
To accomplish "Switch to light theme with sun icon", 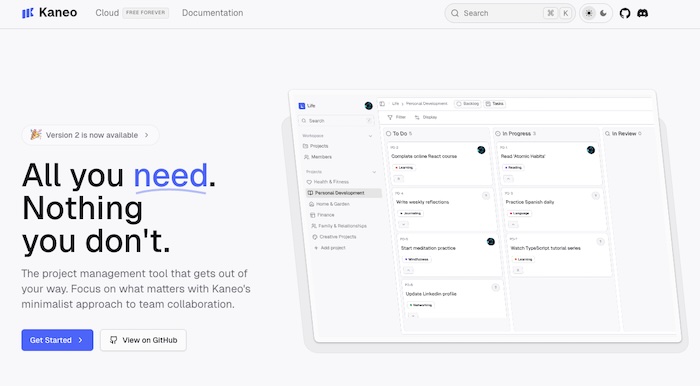I will click(589, 13).
